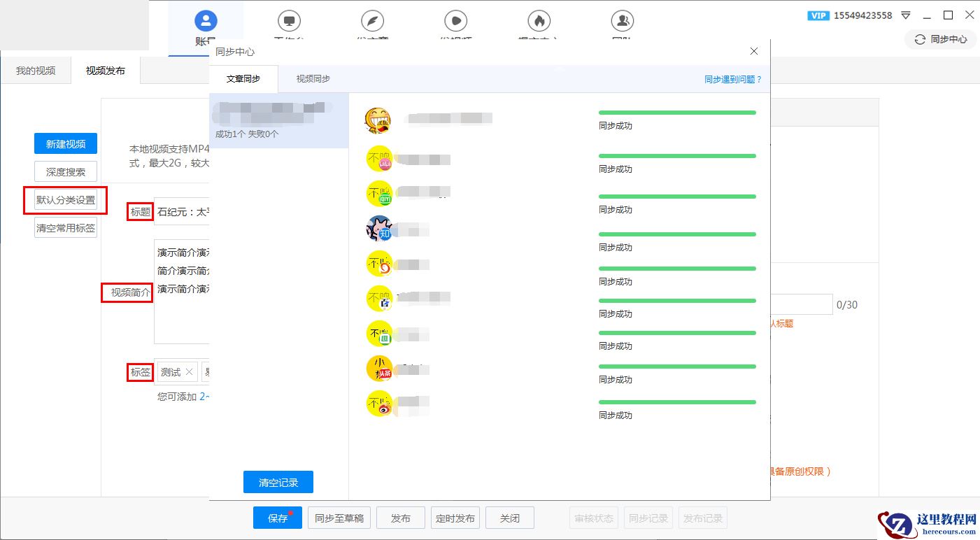This screenshot has width=980, height=540.
Task: Expand the dropdown triangle beside the phone number
Action: point(906,15)
